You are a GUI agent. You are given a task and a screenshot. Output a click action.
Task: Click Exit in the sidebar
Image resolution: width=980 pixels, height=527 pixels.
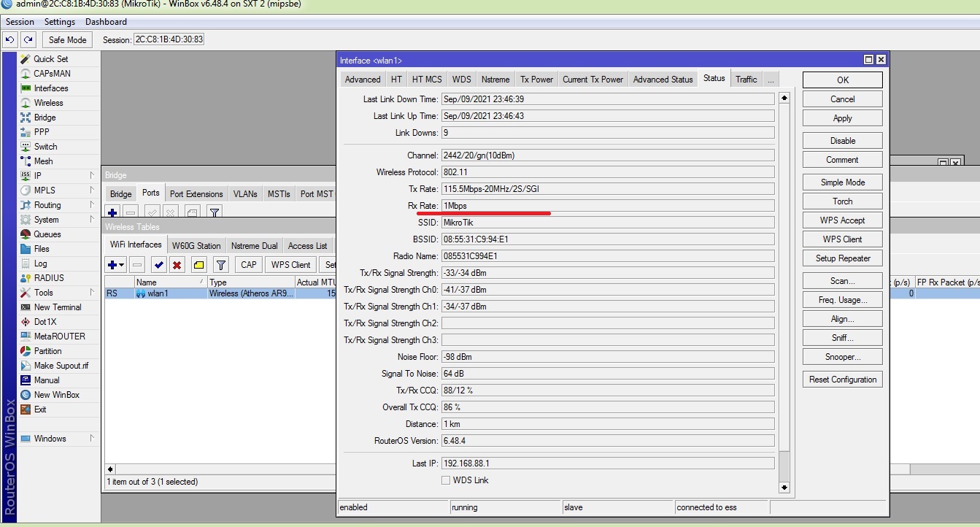(x=40, y=409)
